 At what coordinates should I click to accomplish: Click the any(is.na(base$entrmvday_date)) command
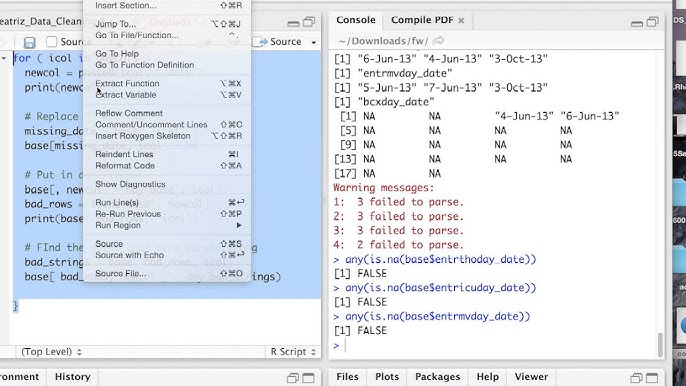(x=438, y=316)
